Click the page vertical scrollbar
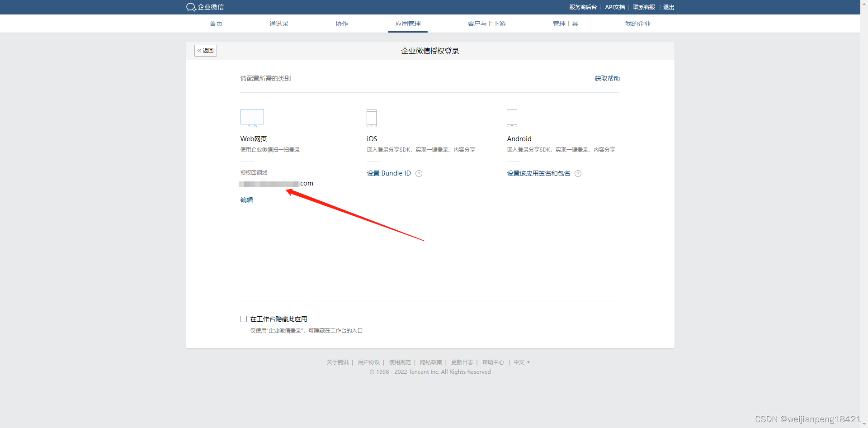Image resolution: width=868 pixels, height=428 pixels. tap(864, 214)
